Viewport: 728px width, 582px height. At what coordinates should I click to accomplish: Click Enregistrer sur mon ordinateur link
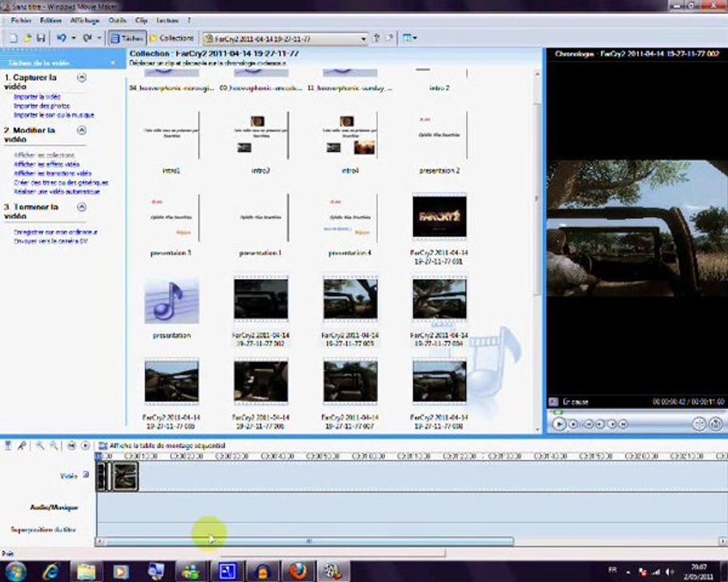click(x=56, y=232)
